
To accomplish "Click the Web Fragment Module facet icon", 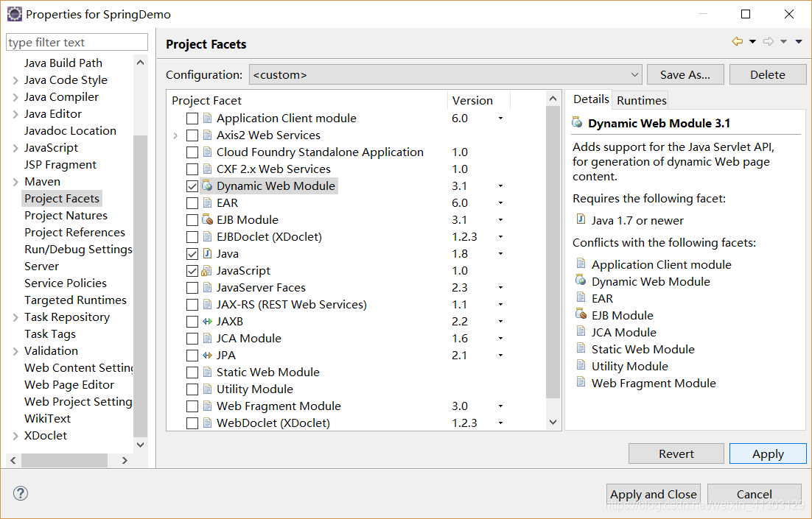I will pos(207,406).
